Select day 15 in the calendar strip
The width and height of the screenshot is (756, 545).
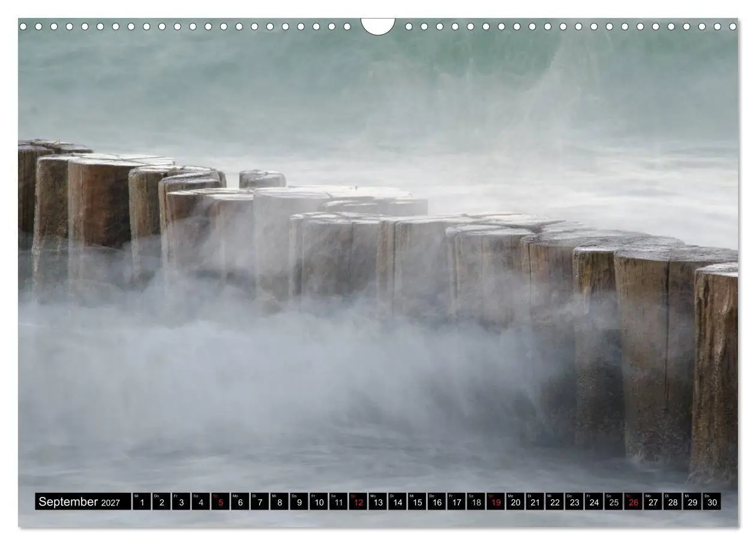tap(416, 502)
